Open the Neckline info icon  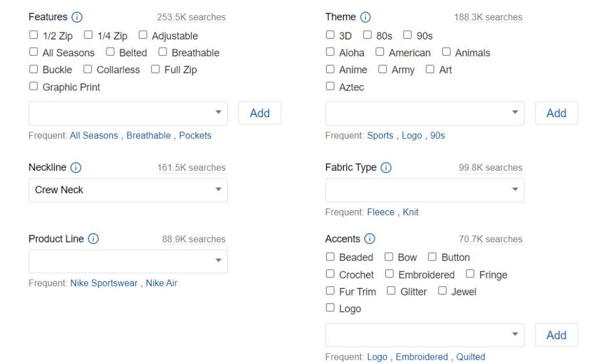coord(76,167)
